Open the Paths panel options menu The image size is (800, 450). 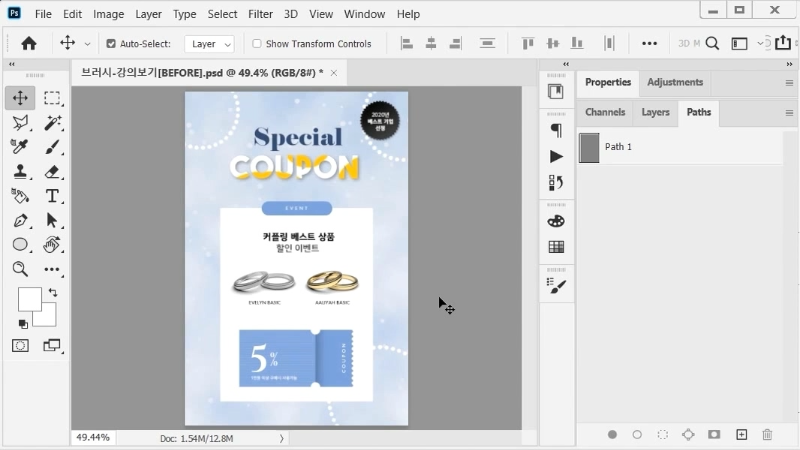tap(789, 113)
